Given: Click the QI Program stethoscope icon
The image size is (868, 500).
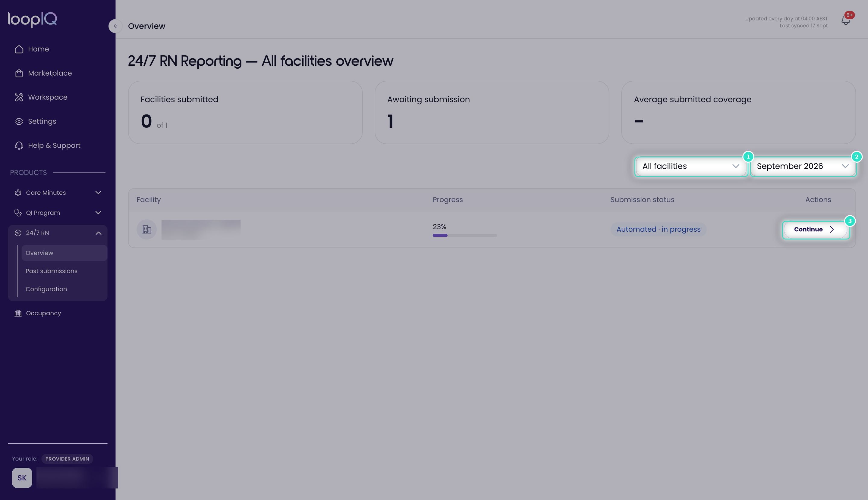Looking at the screenshot, I should pos(18,213).
